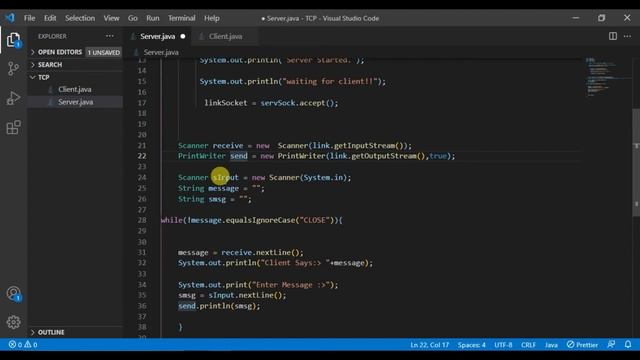Viewport: 640px width, 360px height.
Task: Open the Run menu
Action: coord(153,18)
